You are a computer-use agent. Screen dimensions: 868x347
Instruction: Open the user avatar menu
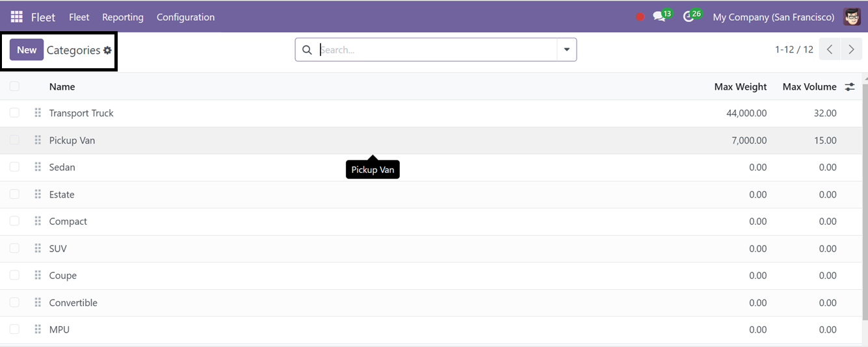(x=852, y=17)
